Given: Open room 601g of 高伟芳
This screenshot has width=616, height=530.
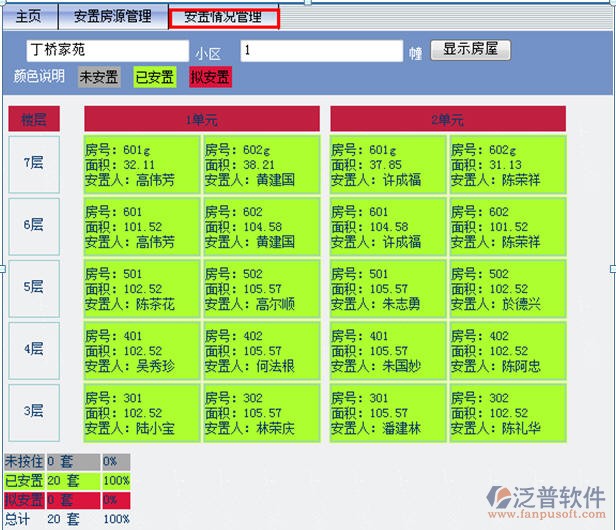Looking at the screenshot, I should pos(142,165).
